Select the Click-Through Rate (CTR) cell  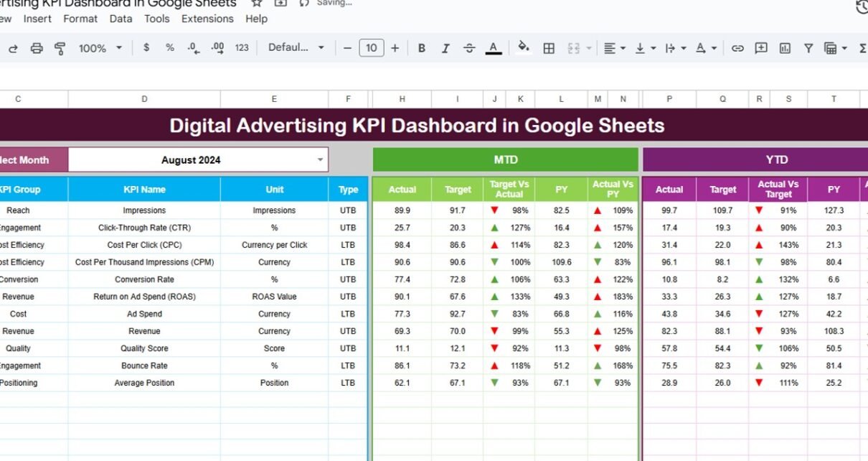tap(144, 228)
